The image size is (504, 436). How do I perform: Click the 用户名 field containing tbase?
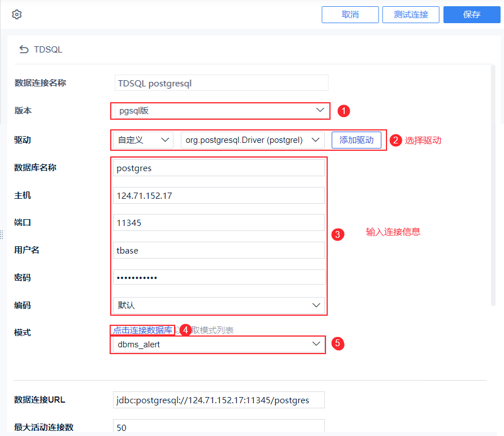219,250
